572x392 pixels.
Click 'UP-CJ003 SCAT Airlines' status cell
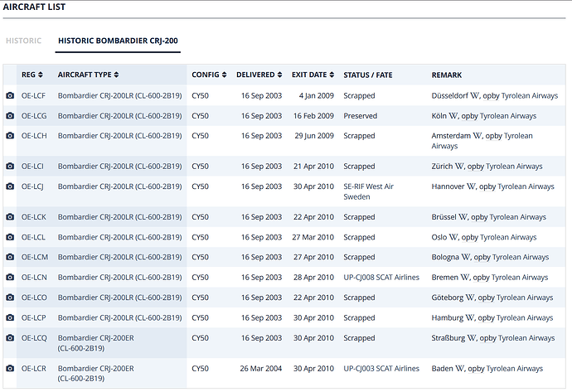381,368
